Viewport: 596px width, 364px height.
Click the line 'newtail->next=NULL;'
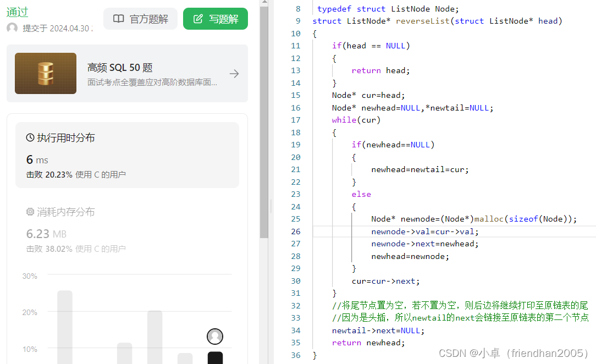pyautogui.click(x=378, y=330)
